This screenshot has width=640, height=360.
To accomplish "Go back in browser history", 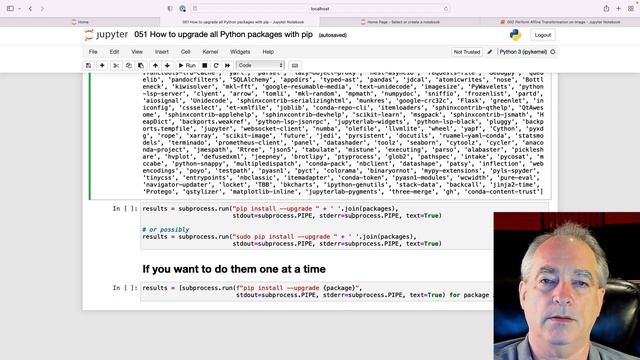I will point(30,9).
